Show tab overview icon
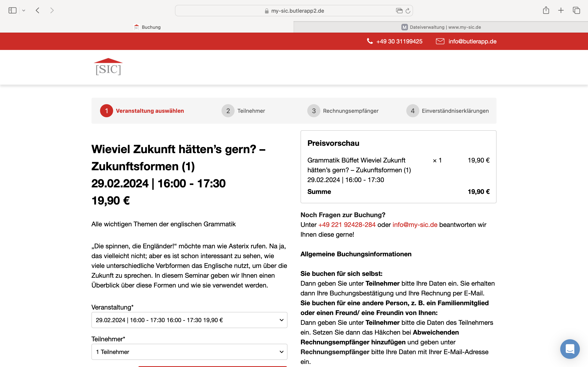588x367 pixels. click(x=576, y=10)
